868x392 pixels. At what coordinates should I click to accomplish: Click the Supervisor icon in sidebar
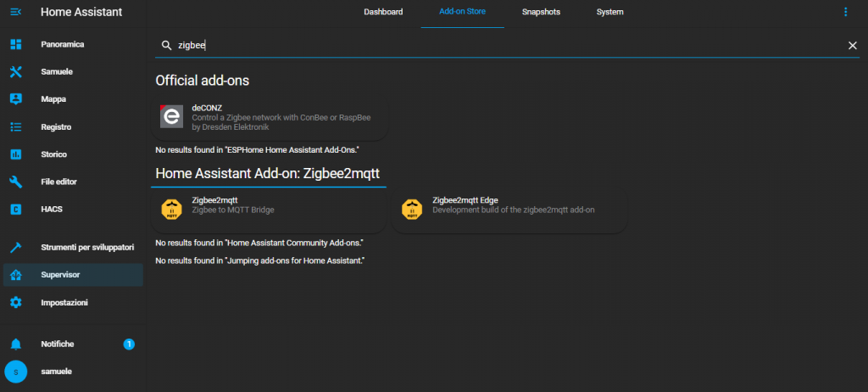tap(15, 275)
